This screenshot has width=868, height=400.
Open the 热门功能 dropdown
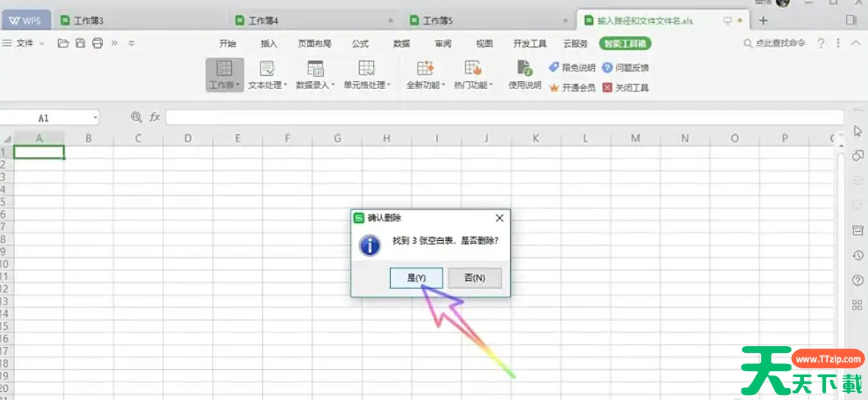click(473, 75)
